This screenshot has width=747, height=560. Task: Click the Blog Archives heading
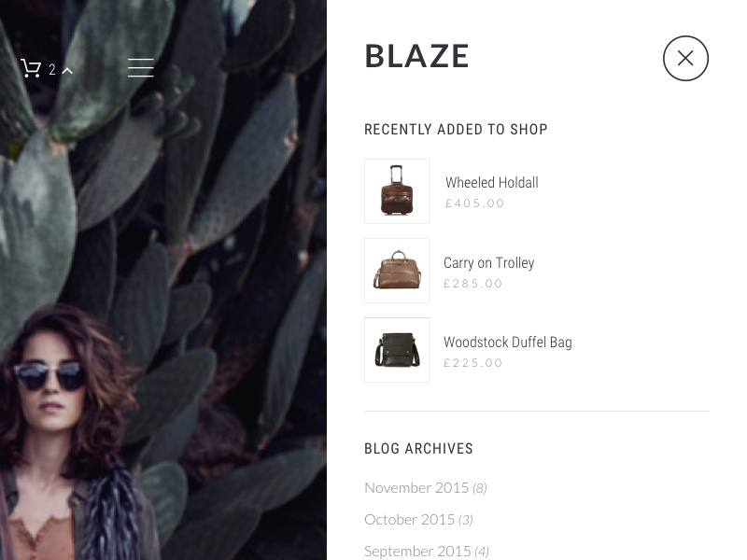click(x=418, y=449)
